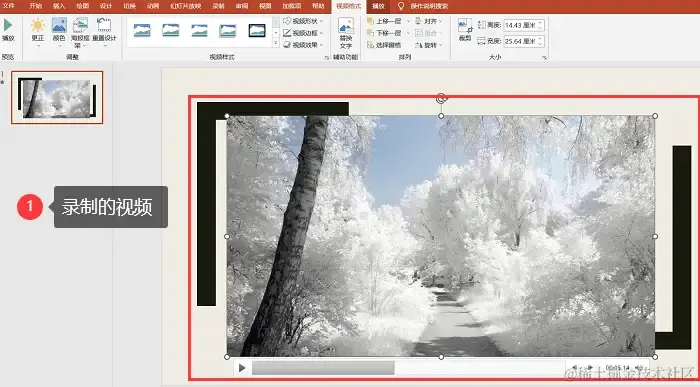This screenshot has height=387, width=700.
Task: Click the video top-left resize handle
Action: pos(227,116)
